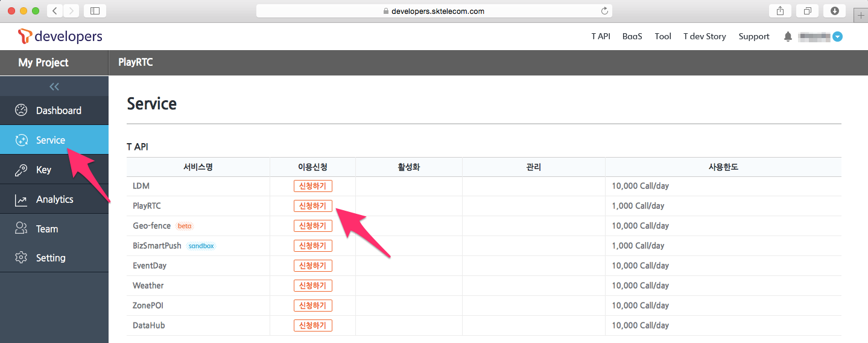Screen dimensions: 868x343
Task: Click PlayRTC service name in table
Action: point(147,206)
